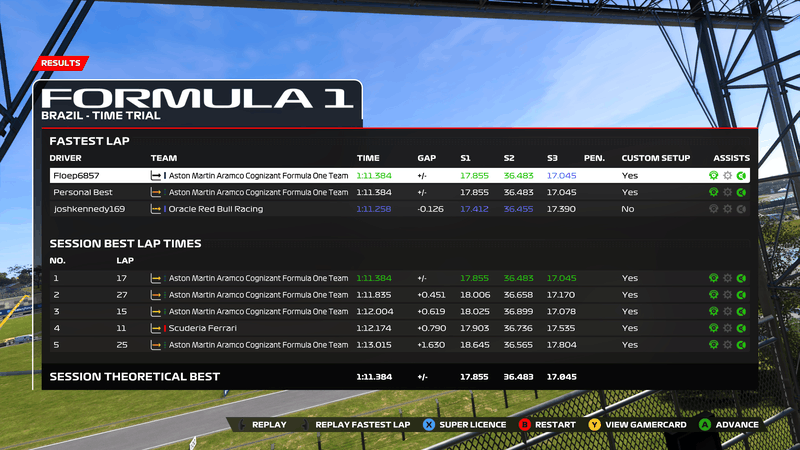
Task: Click the No custom setup value
Action: 628,209
